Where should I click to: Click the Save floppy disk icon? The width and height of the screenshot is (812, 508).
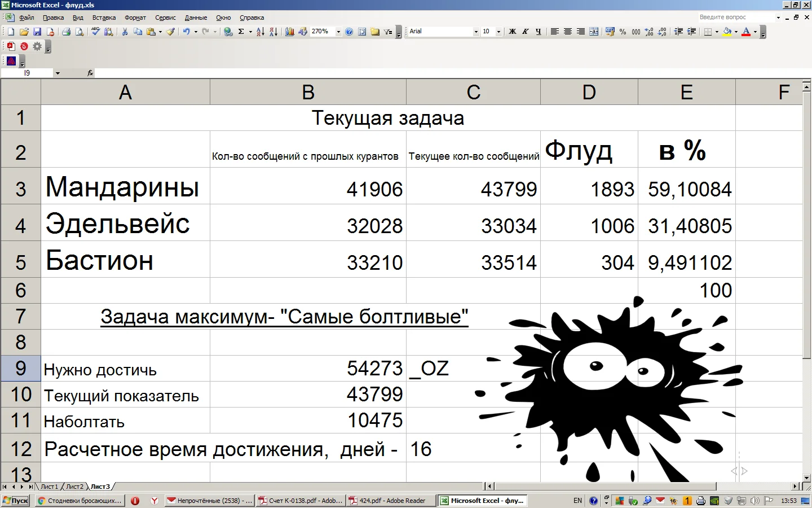click(37, 32)
